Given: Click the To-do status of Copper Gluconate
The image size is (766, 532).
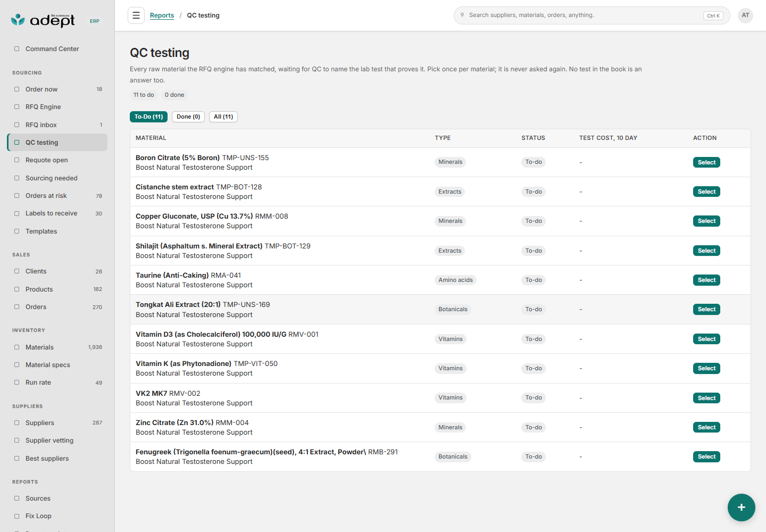Looking at the screenshot, I should [534, 221].
